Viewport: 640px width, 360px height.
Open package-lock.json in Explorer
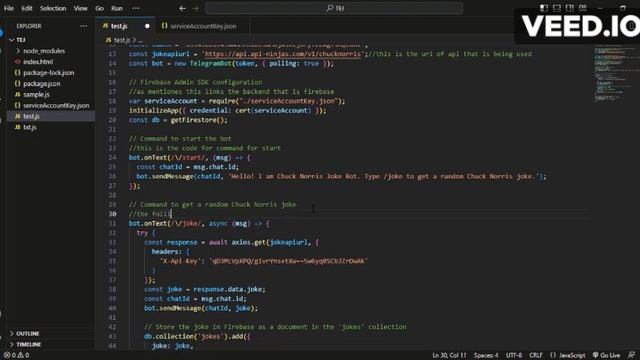[49, 73]
